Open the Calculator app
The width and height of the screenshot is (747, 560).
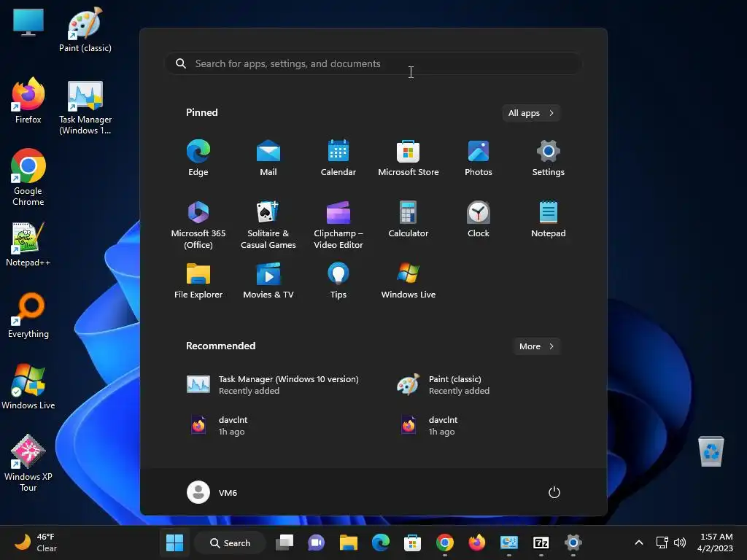(409, 219)
